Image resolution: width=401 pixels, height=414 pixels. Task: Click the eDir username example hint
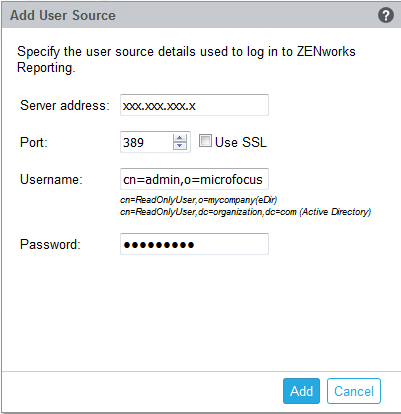[199, 200]
